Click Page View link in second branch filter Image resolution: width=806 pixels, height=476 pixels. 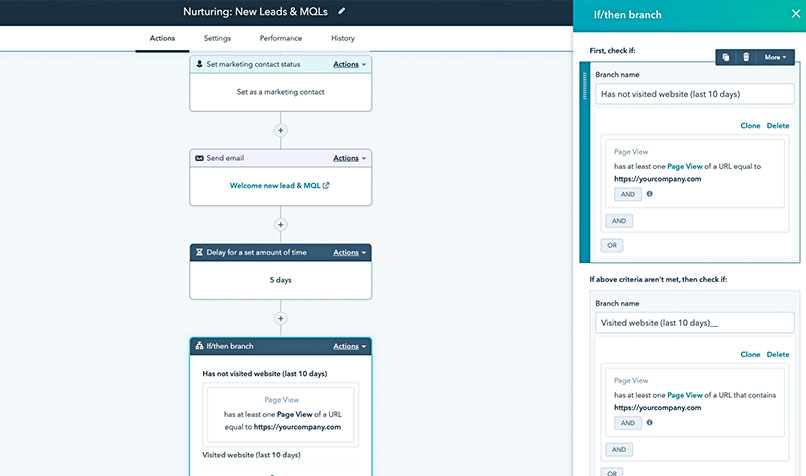685,395
